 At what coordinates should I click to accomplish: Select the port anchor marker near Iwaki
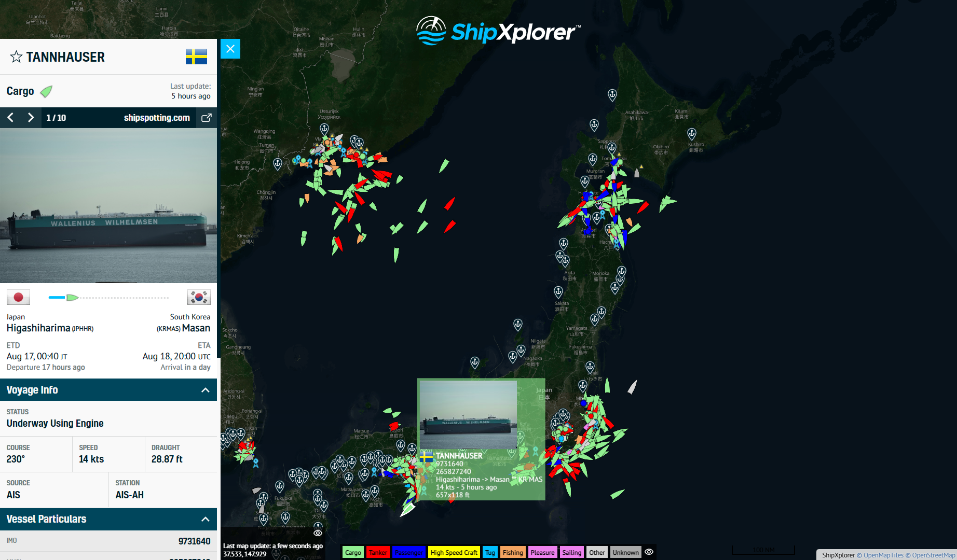[590, 368]
